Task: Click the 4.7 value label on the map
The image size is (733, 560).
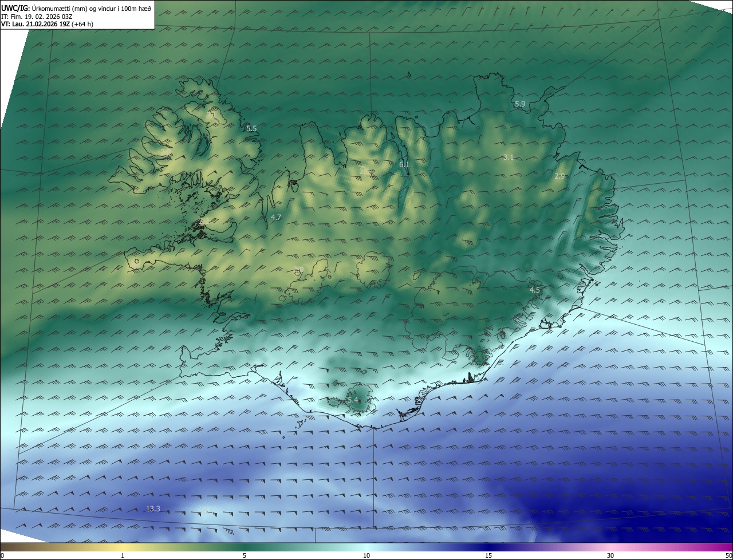Action: tap(276, 217)
